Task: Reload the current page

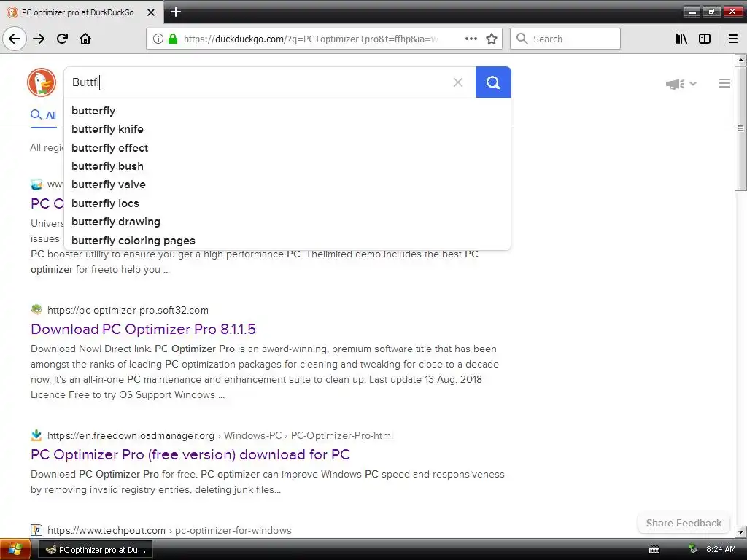Action: pyautogui.click(x=63, y=39)
